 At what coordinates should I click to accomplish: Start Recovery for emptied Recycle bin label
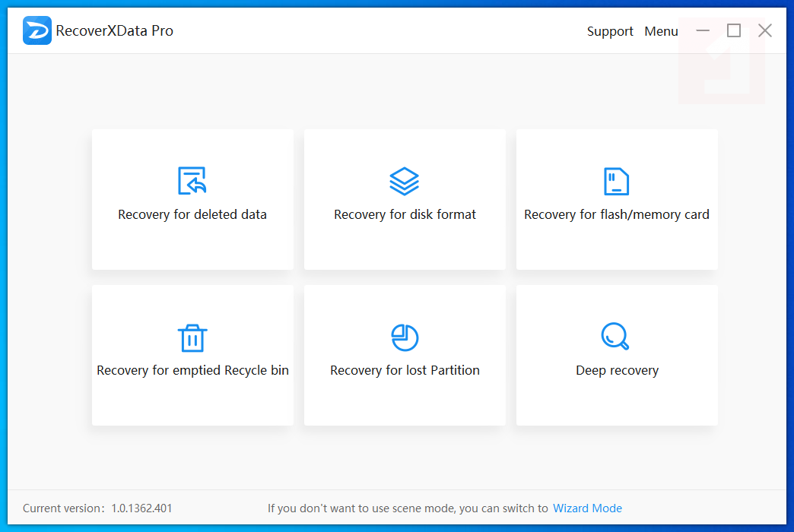192,371
